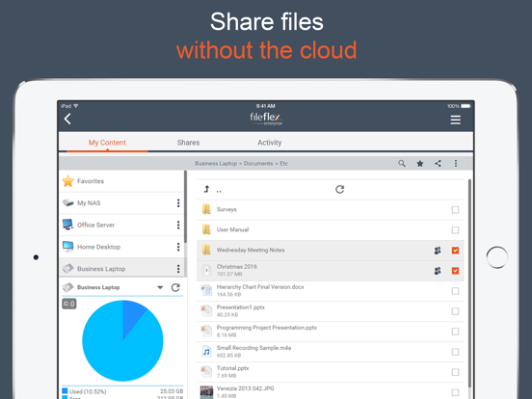Open the hamburger menu
Screen dimensions: 532x399
455,120
